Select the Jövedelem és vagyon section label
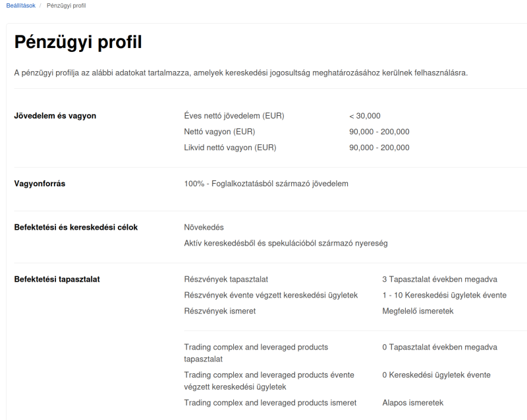 click(x=55, y=116)
